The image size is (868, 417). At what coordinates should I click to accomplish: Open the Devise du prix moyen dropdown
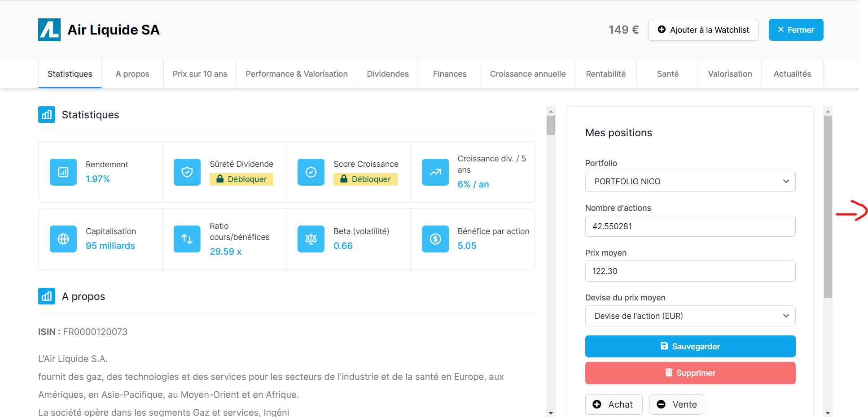coord(690,316)
